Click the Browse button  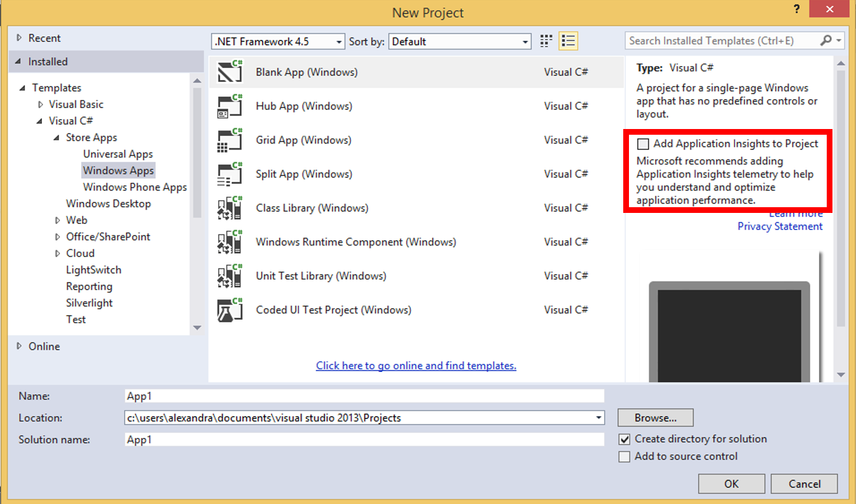pos(655,418)
